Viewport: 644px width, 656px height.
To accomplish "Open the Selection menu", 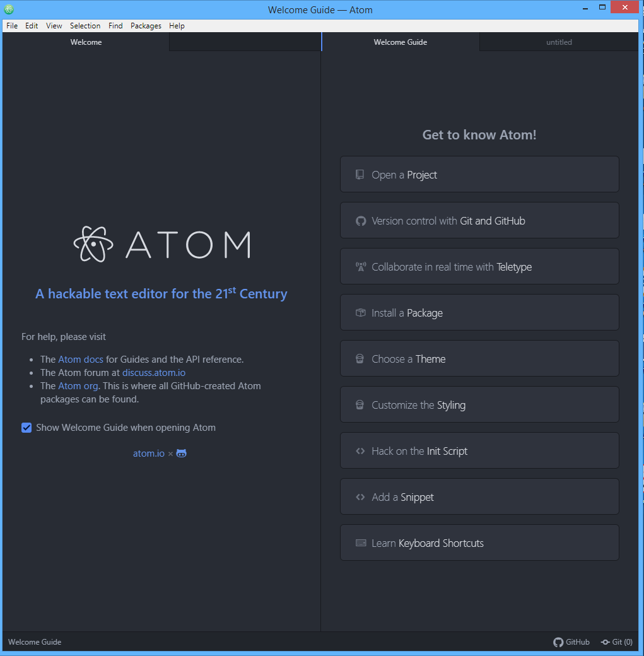I will coord(85,26).
